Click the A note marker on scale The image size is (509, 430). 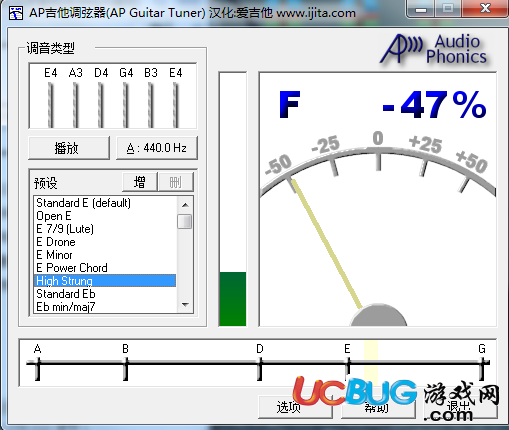(x=38, y=368)
